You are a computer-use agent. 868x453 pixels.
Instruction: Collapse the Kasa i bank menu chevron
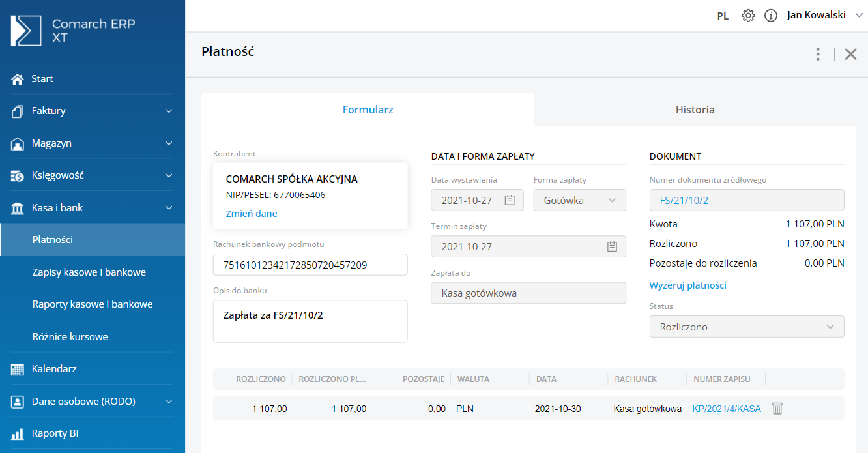169,208
